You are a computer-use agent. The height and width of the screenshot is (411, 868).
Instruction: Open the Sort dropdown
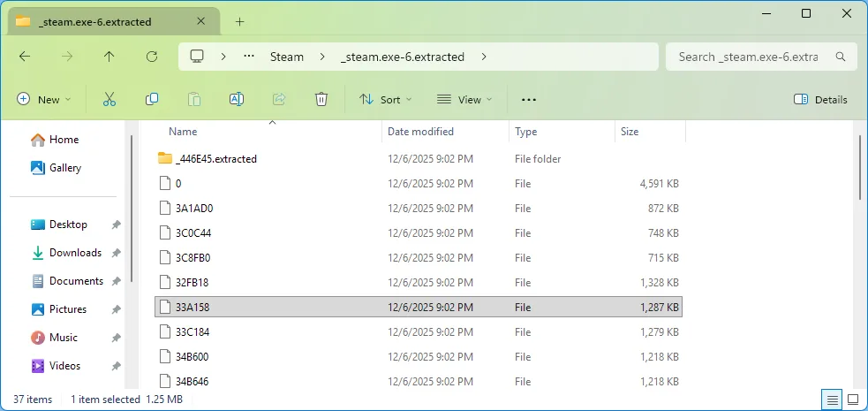tap(386, 100)
